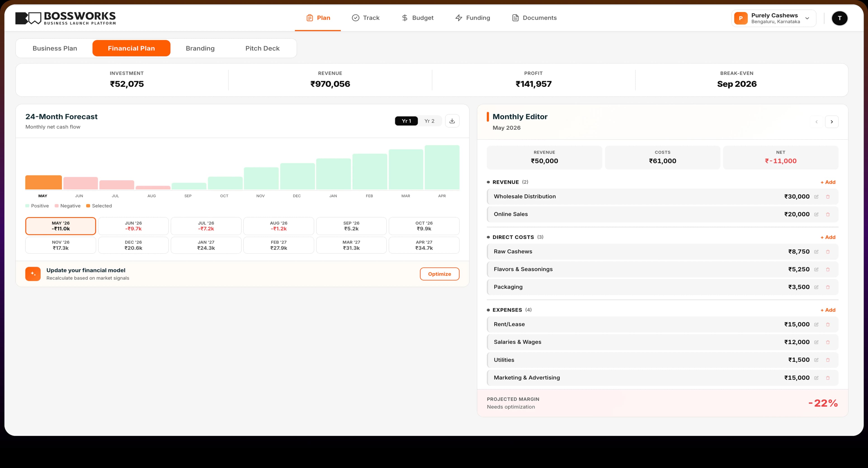Switch to the Pitch Deck sub-tab
Image resolution: width=868 pixels, height=468 pixels.
(x=262, y=48)
